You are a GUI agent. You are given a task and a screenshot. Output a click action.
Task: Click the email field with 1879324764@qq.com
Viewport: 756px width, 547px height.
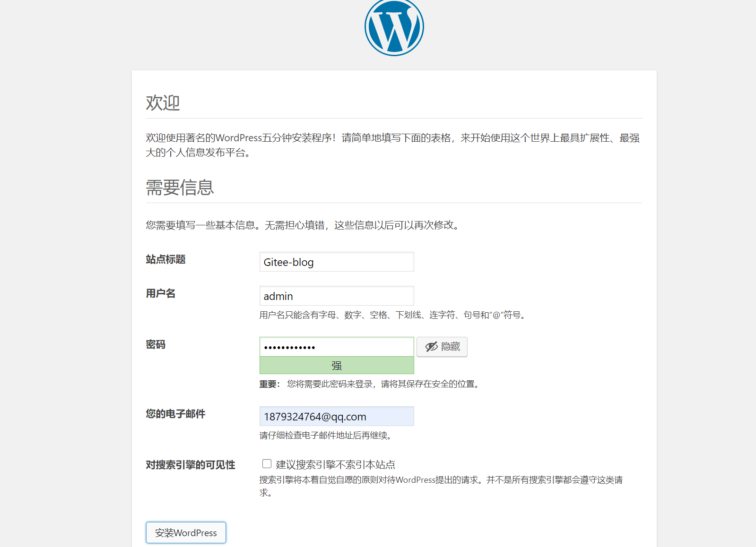pos(337,416)
